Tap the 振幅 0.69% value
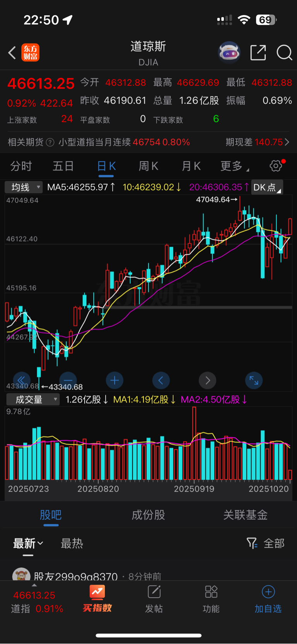The width and height of the screenshot is (297, 644). 277,101
